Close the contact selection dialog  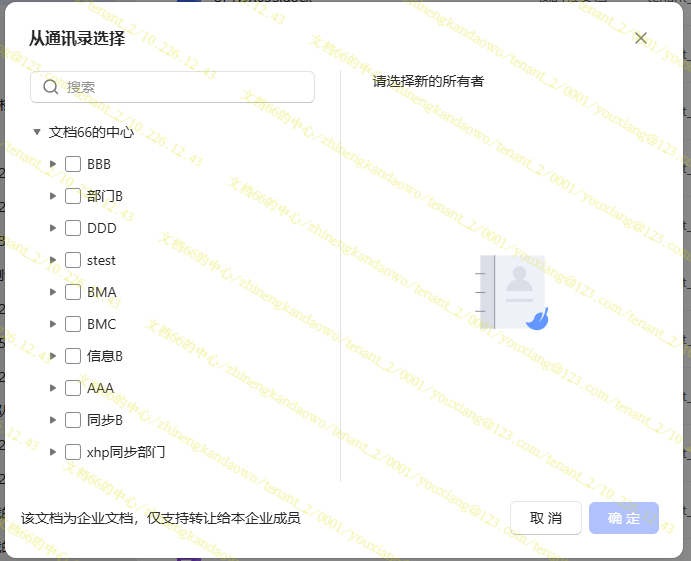point(641,38)
